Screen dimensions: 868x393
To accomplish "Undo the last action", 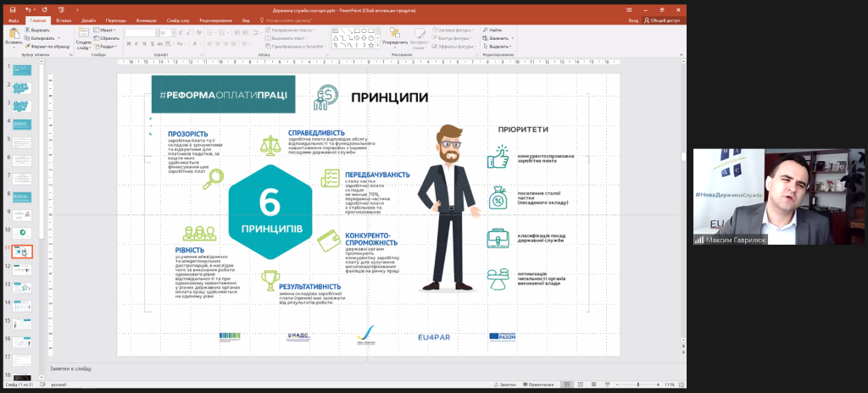I will (27, 9).
